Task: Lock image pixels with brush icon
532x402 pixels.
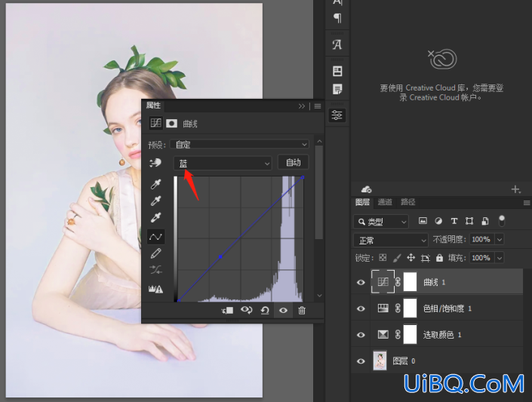Action: 397,258
